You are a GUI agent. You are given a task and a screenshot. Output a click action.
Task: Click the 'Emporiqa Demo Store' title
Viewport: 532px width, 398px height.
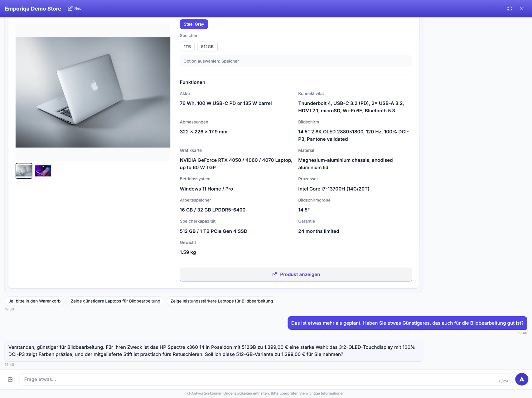33,9
